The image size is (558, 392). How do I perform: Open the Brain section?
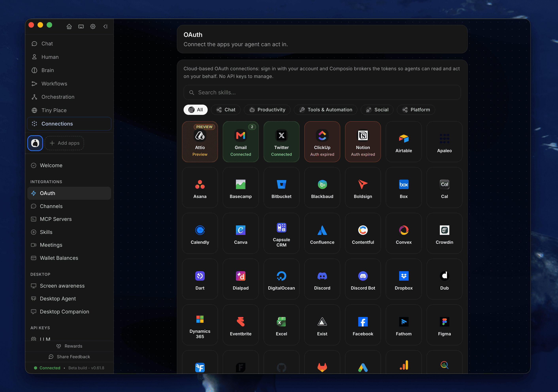[69, 70]
